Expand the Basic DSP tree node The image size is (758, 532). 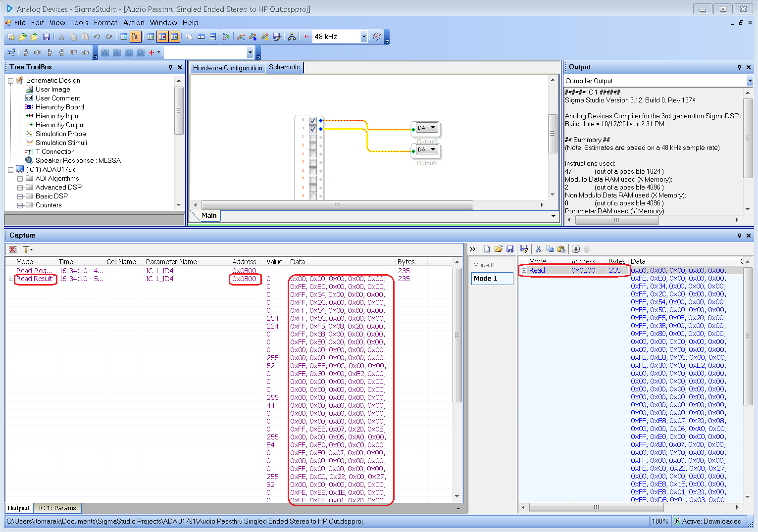coord(20,196)
